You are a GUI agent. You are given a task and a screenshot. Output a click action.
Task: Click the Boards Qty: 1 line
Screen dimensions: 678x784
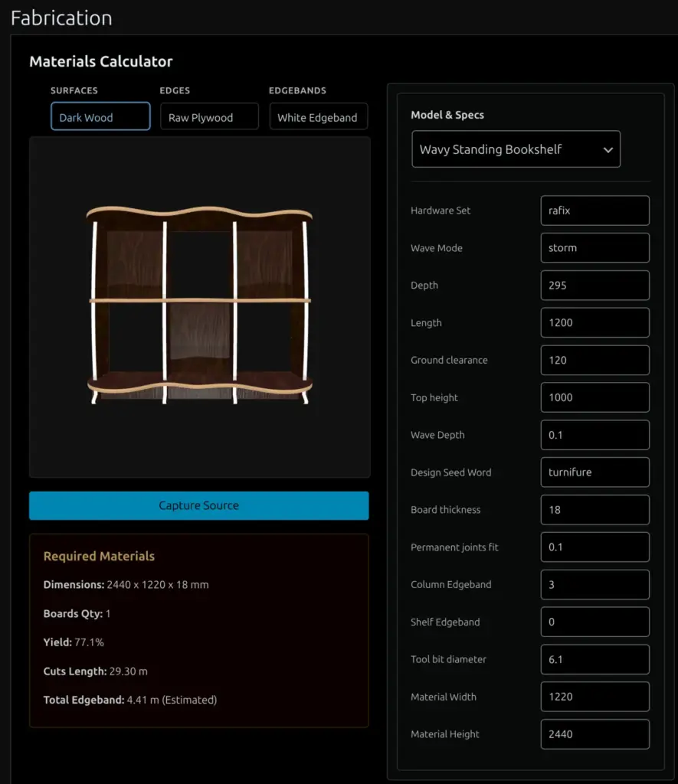(77, 613)
